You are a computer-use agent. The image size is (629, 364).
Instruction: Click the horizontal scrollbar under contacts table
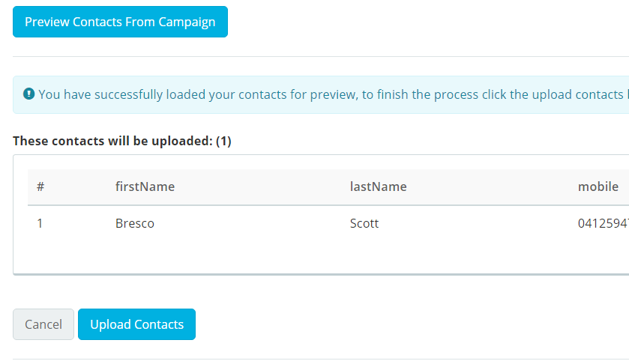pyautogui.click(x=321, y=275)
